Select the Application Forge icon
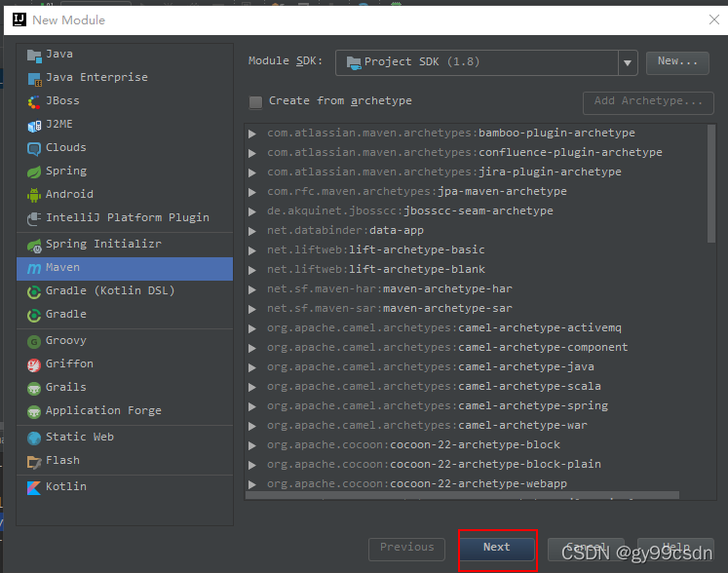The width and height of the screenshot is (728, 573). 34,411
